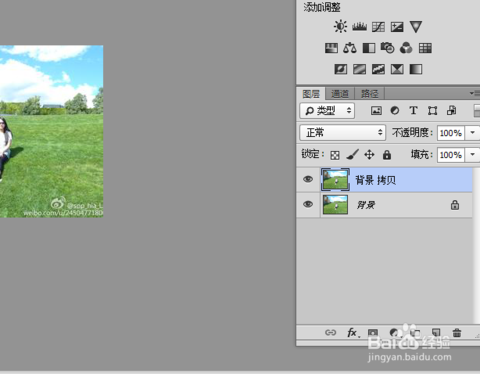This screenshot has height=374, width=480.
Task: Open the 填充 slider arrow
Action: 472,155
